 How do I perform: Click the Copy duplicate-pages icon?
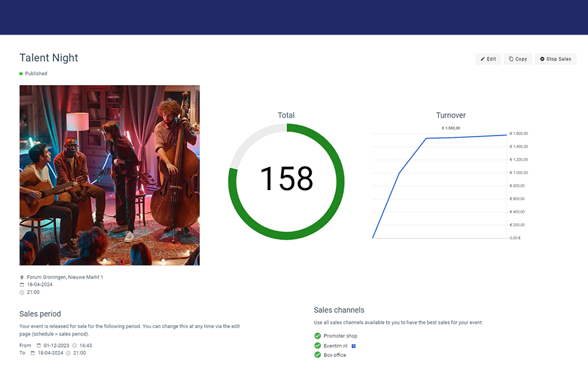(x=512, y=59)
